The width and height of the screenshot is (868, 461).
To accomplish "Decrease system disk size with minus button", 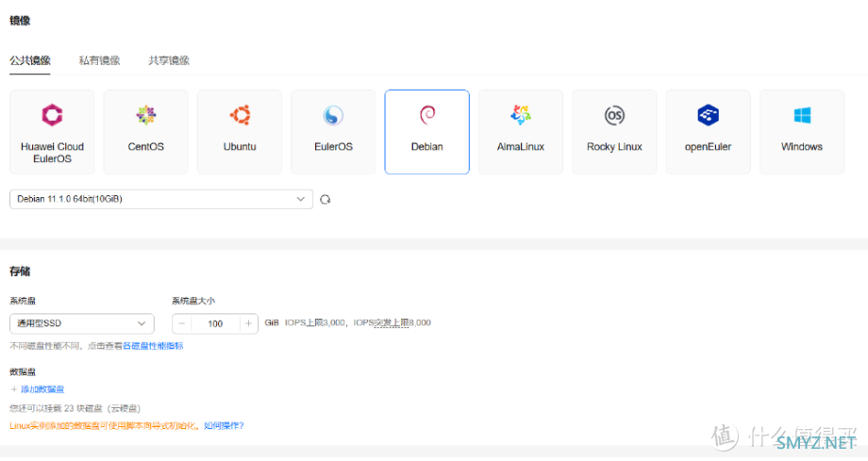I will tap(181, 323).
